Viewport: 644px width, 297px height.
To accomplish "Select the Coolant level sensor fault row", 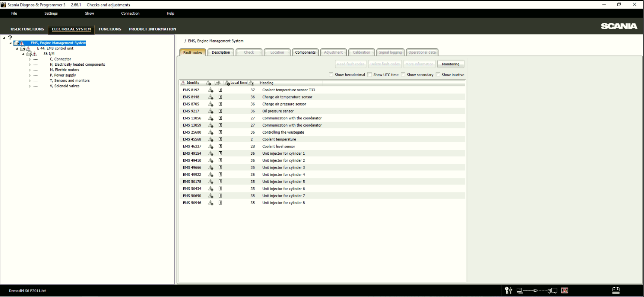I will (x=322, y=146).
